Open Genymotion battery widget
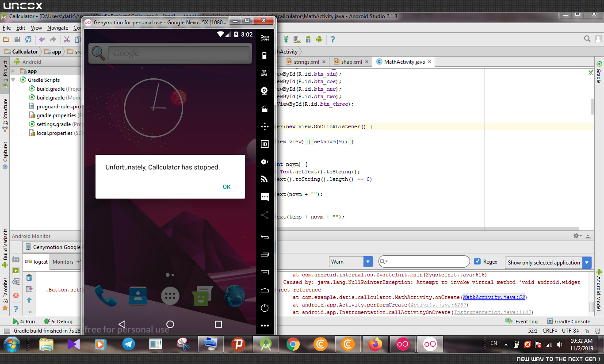The image size is (604, 364). (264, 55)
